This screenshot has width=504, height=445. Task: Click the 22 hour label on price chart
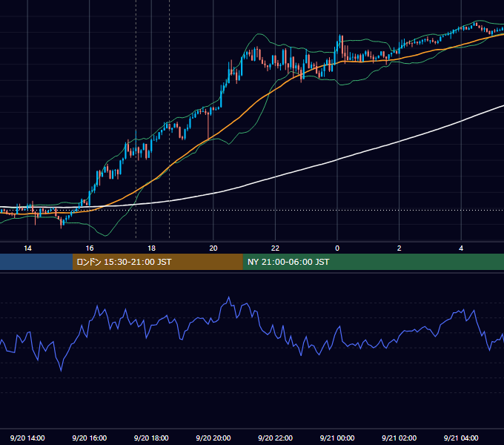(x=275, y=248)
